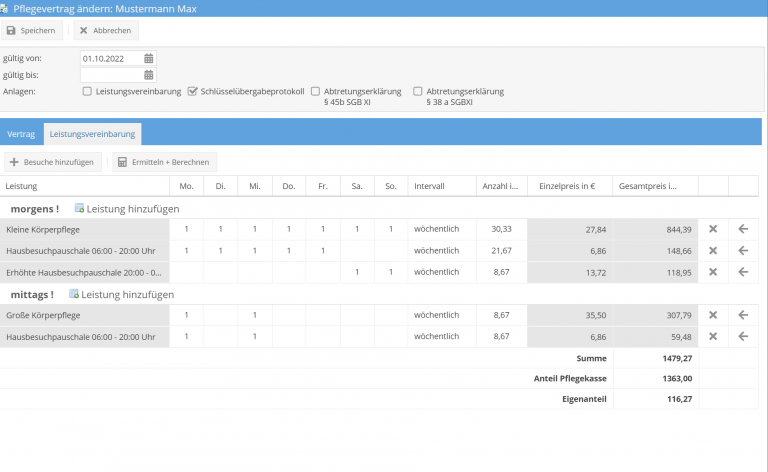
Task: Delete the Kleine Körperpflege row
Action: point(713,229)
